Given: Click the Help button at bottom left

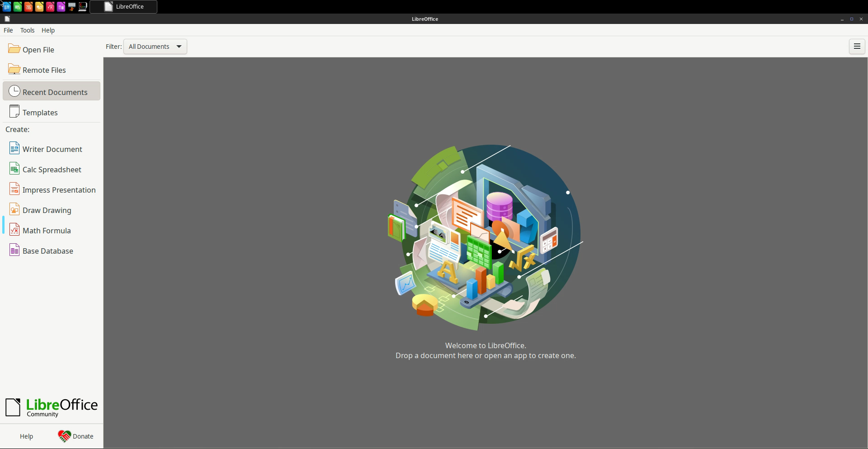Looking at the screenshot, I should [26, 436].
